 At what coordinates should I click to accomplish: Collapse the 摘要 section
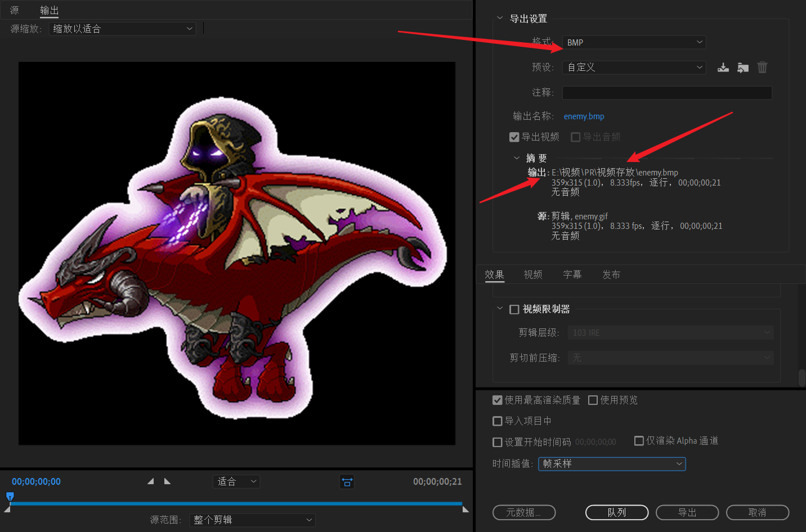[516, 158]
